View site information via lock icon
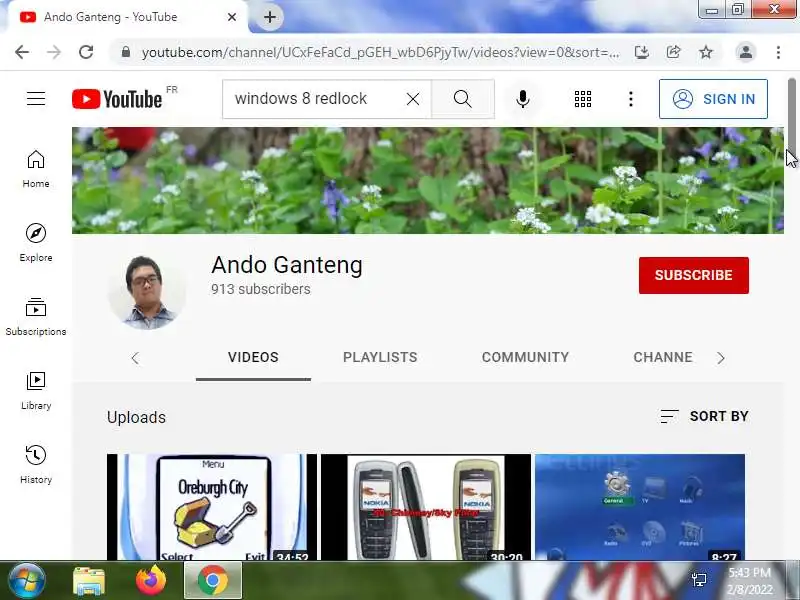 click(126, 52)
